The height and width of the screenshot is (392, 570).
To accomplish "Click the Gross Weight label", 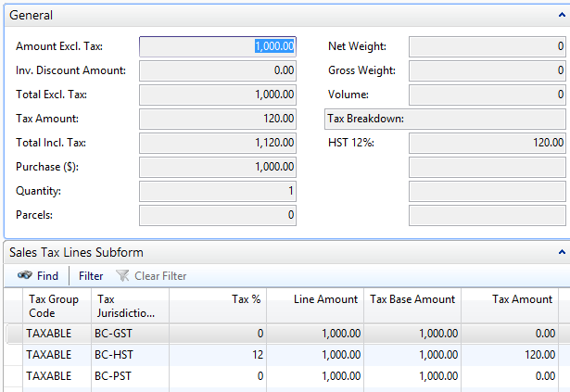I will point(361,70).
